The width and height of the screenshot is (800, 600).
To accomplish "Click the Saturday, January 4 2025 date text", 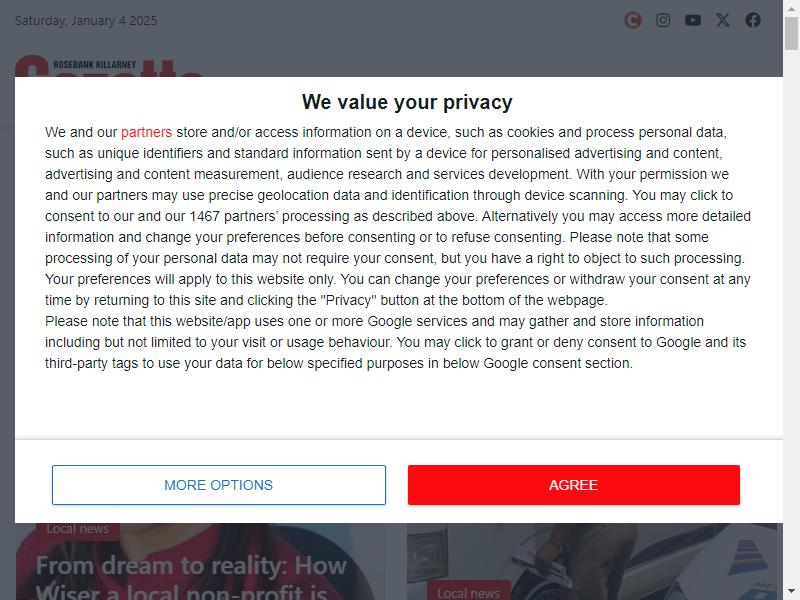I will (86, 20).
